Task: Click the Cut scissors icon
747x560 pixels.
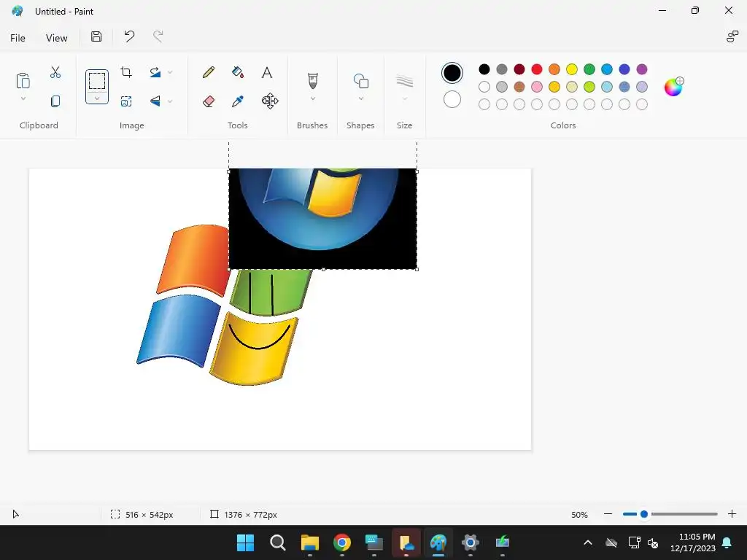Action: click(55, 72)
